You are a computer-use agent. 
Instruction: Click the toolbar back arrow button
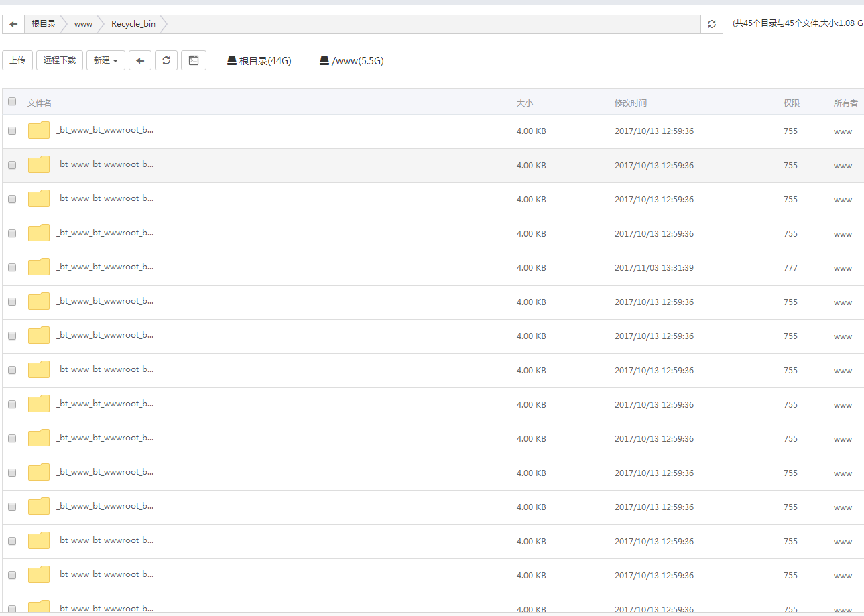[140, 60]
